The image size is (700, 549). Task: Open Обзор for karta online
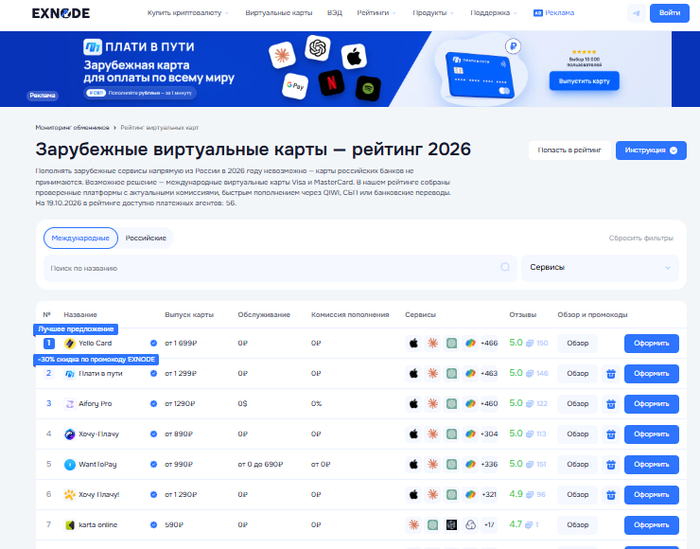[577, 525]
